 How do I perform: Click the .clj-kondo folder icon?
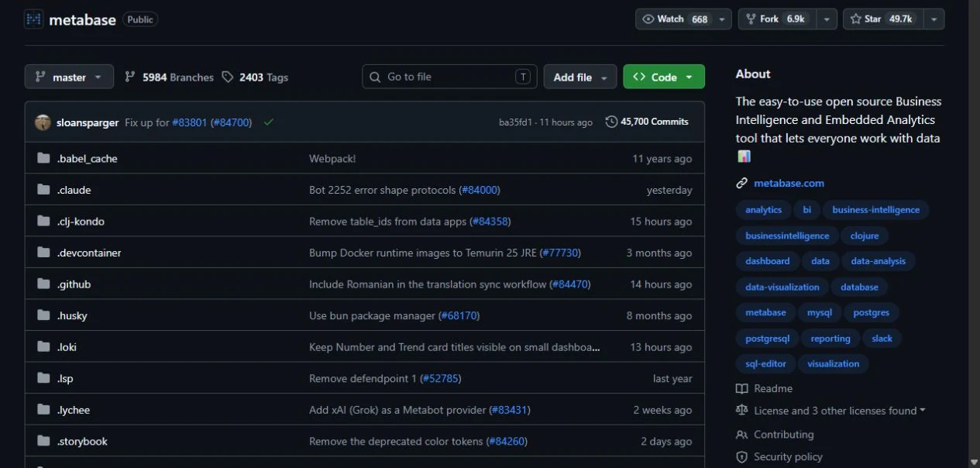(43, 221)
